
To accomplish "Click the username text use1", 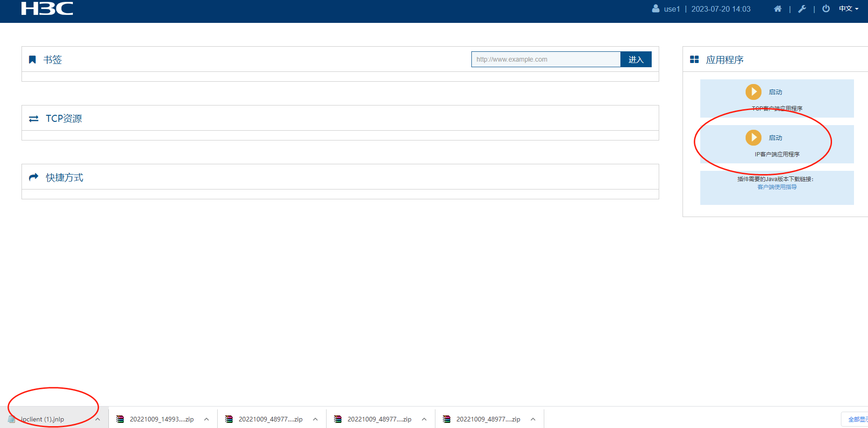I will [x=672, y=9].
